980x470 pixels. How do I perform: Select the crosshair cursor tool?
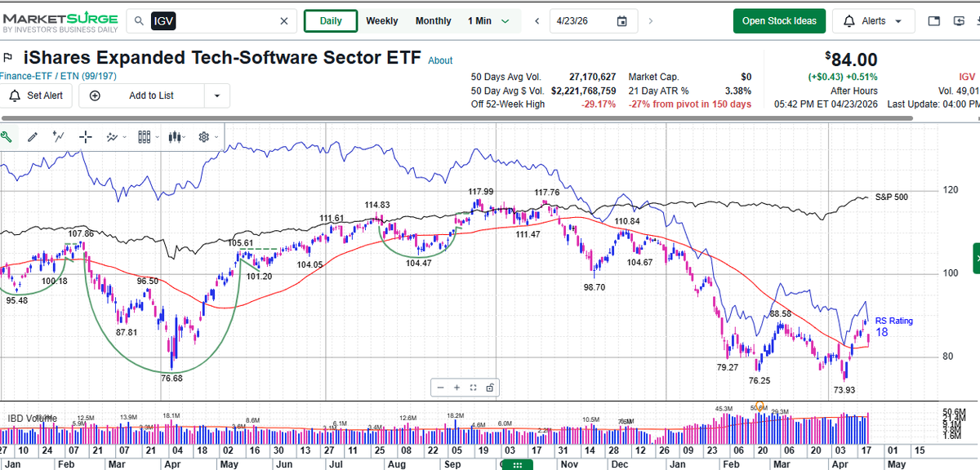click(x=86, y=137)
